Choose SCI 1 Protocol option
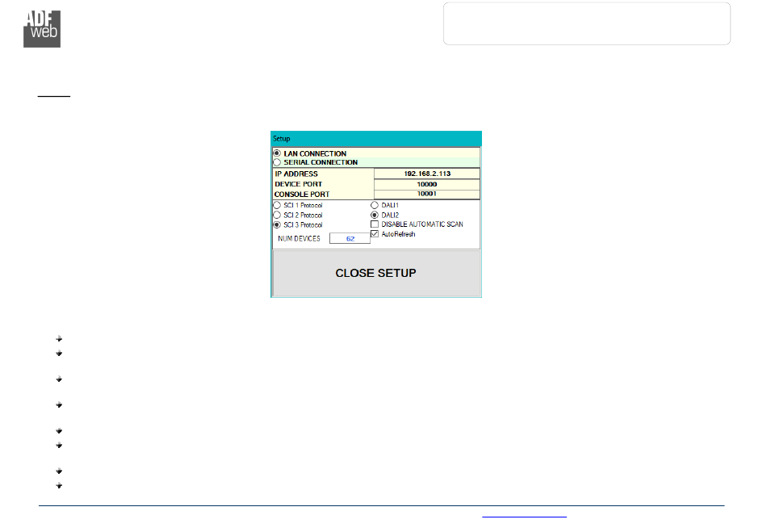The height and width of the screenshot is (532, 767). tap(278, 205)
